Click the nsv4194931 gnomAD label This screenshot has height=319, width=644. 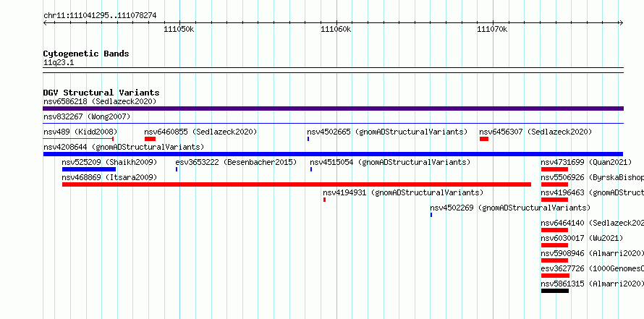(x=403, y=192)
